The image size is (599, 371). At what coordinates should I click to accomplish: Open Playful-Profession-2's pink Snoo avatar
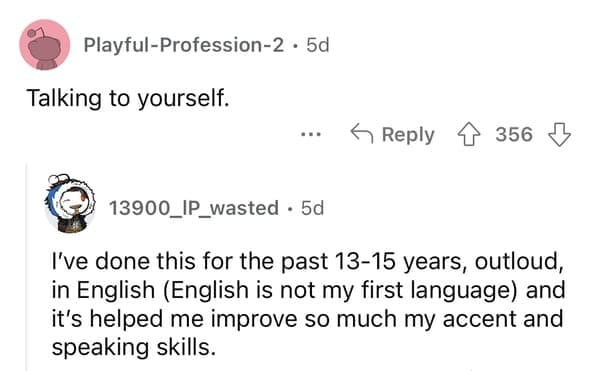coord(45,45)
